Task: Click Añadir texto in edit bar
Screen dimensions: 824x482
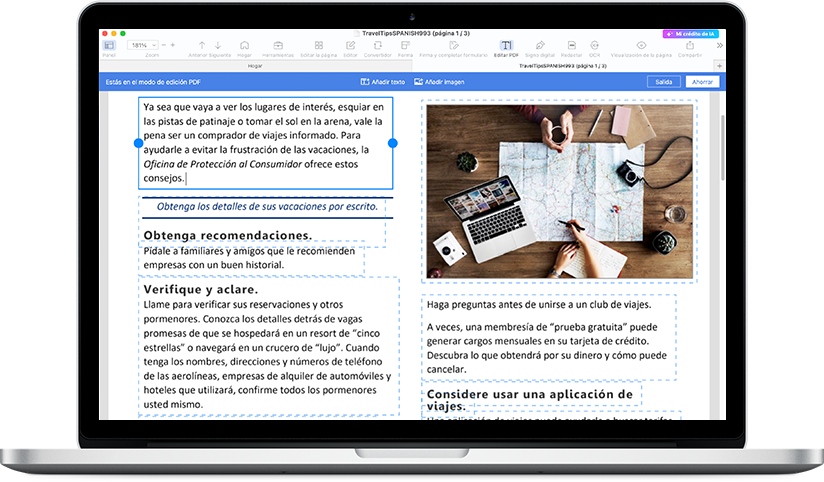Action: [383, 82]
